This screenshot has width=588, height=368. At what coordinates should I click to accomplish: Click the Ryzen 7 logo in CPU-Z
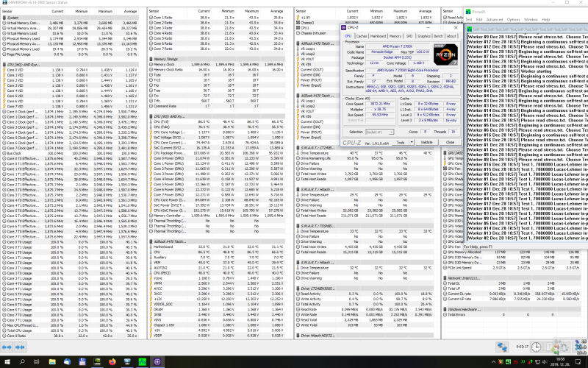pyautogui.click(x=445, y=54)
